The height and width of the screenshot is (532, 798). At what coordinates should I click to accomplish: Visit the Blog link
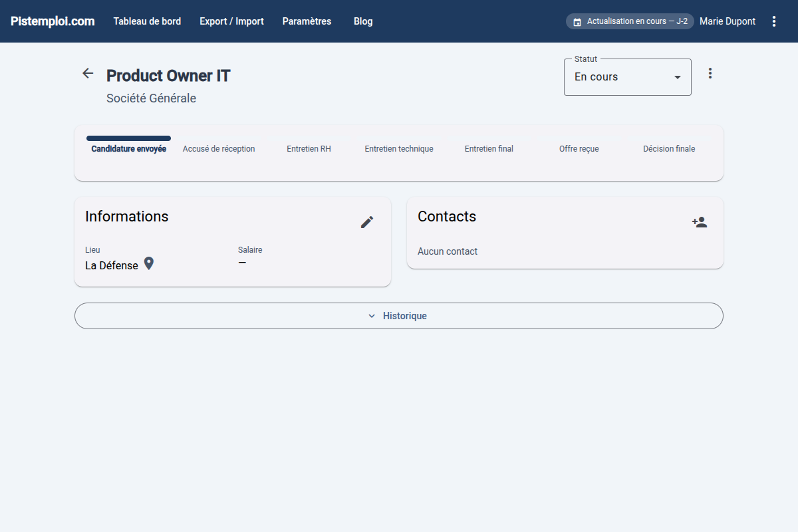363,21
